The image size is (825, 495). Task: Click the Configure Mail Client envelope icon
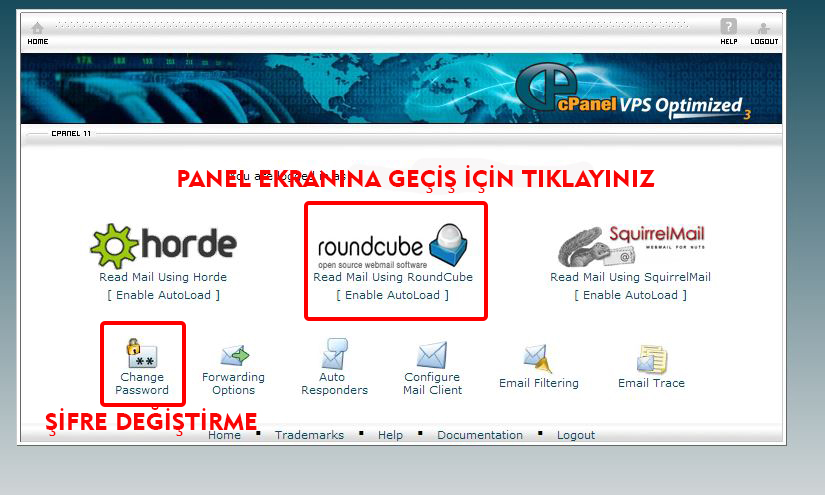pos(431,355)
